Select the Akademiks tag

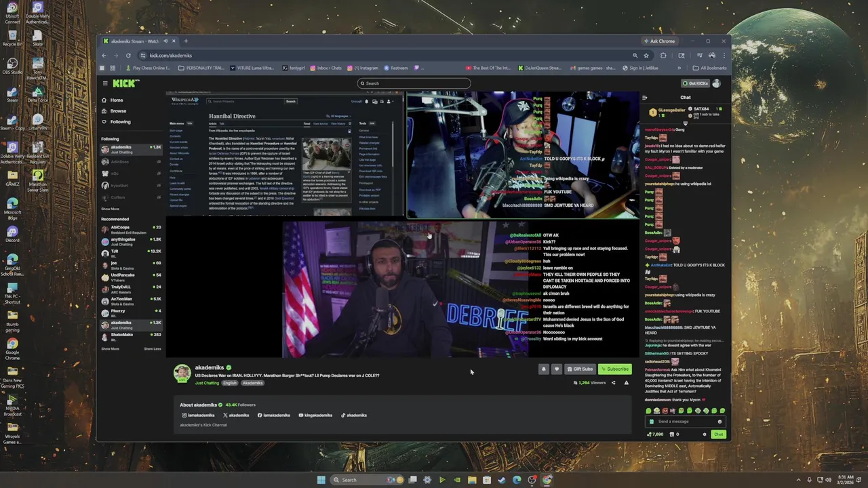point(252,383)
